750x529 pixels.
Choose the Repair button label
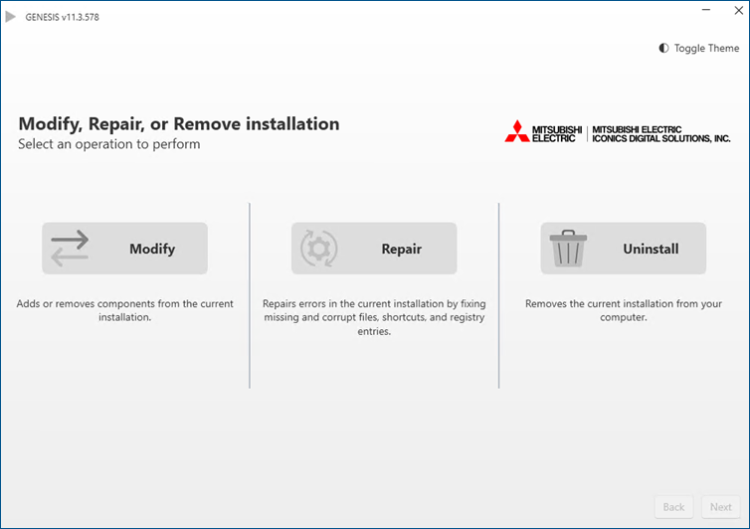tap(401, 249)
